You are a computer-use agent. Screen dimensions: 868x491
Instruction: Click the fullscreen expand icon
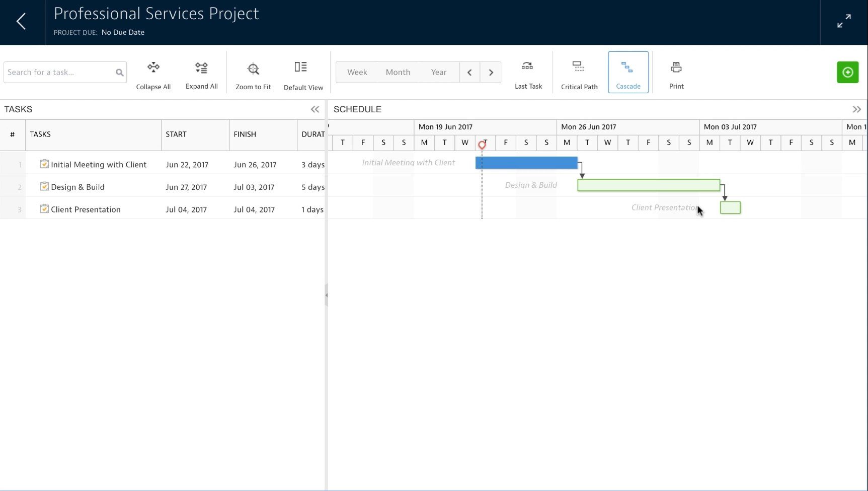coord(844,21)
